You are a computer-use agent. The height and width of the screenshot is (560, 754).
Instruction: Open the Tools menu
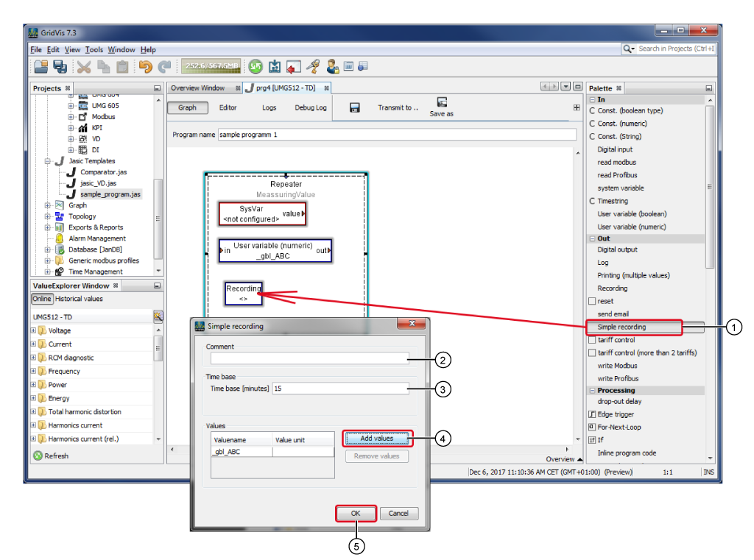[x=94, y=49]
